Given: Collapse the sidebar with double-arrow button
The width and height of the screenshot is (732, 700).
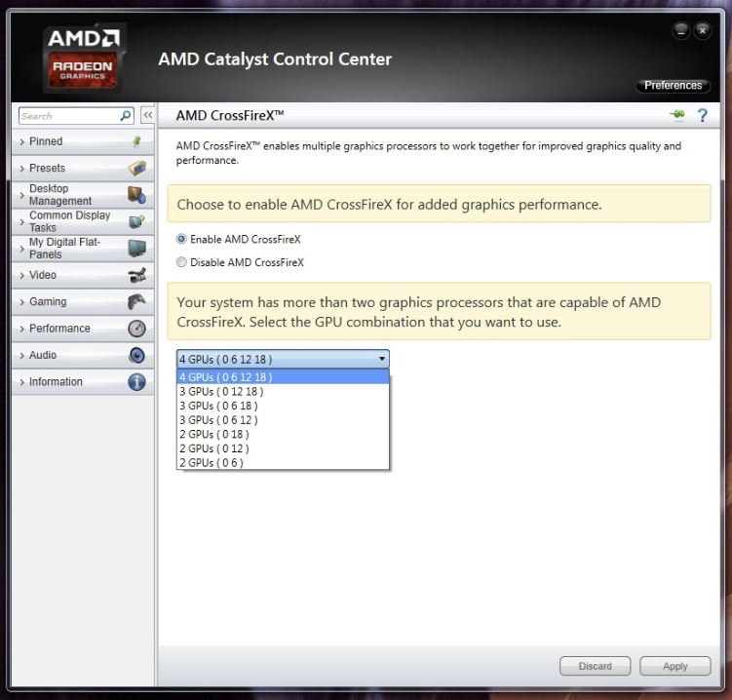Looking at the screenshot, I should (147, 115).
